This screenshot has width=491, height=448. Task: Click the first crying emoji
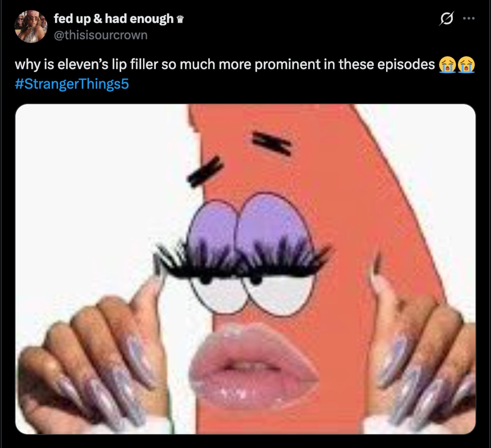(x=447, y=65)
